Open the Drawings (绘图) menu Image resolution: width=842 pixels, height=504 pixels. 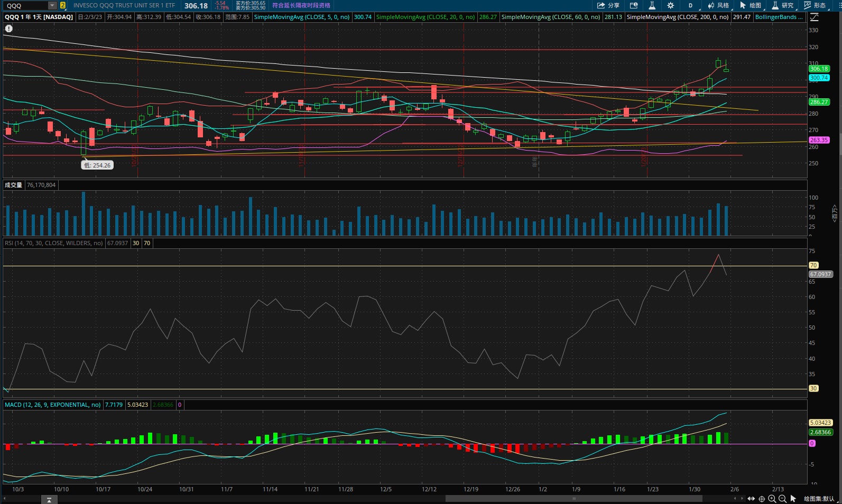[x=751, y=5]
